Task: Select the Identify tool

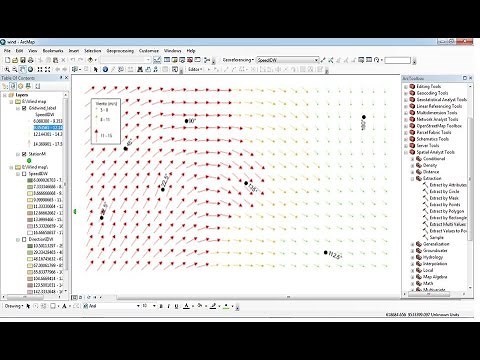Action: pyautogui.click(x=105, y=69)
